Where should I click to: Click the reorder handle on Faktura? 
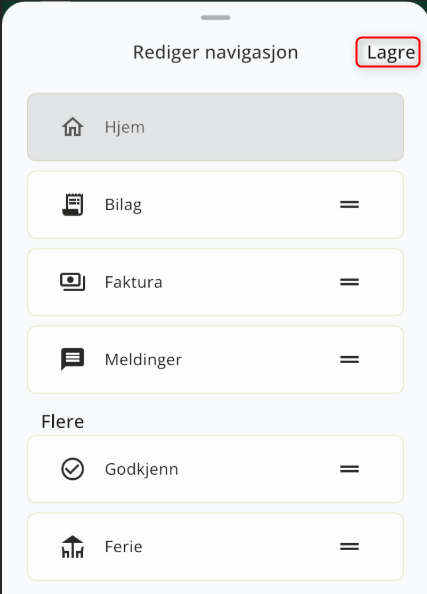coord(349,282)
